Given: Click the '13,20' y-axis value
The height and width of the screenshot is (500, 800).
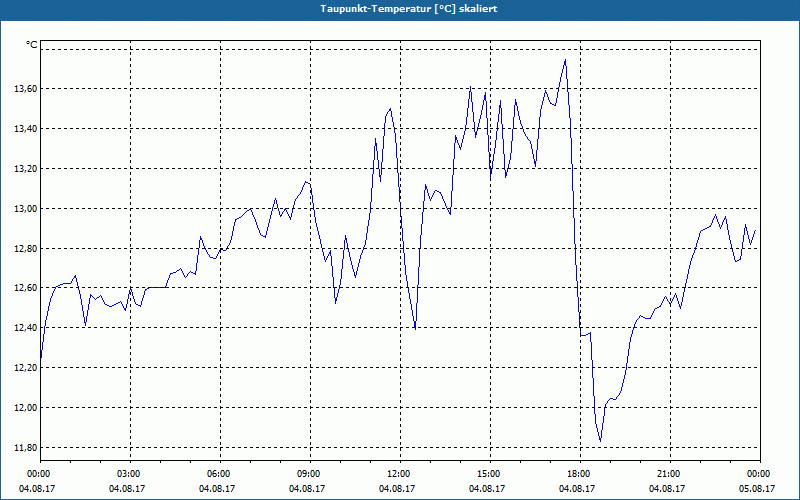Looking at the screenshot, I should click(26, 168).
